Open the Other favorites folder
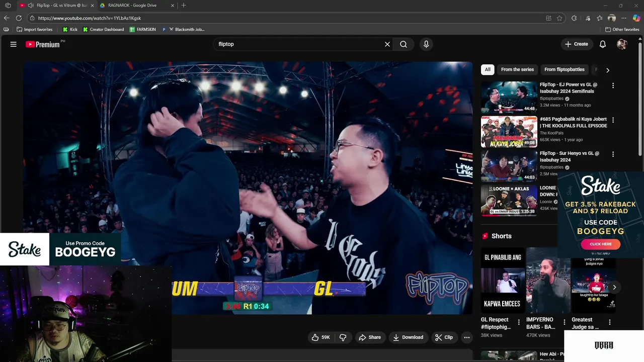 pos(622,30)
